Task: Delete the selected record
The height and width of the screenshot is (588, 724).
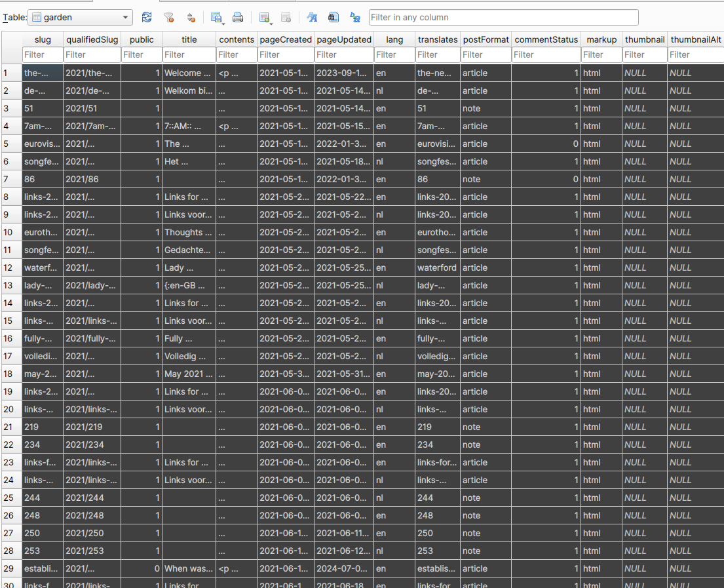Action: pos(286,17)
